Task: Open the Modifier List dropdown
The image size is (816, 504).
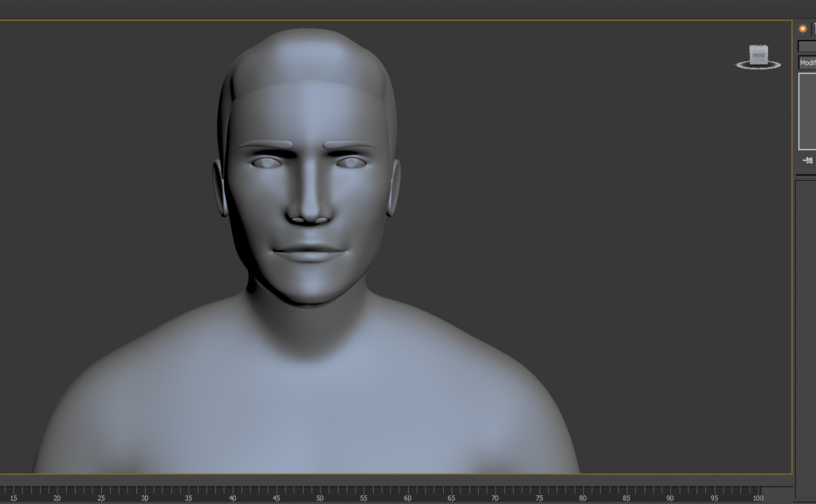Action: click(807, 63)
